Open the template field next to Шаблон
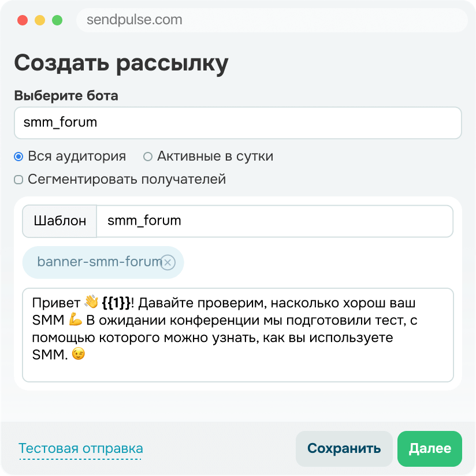The image size is (476, 476). 274,221
